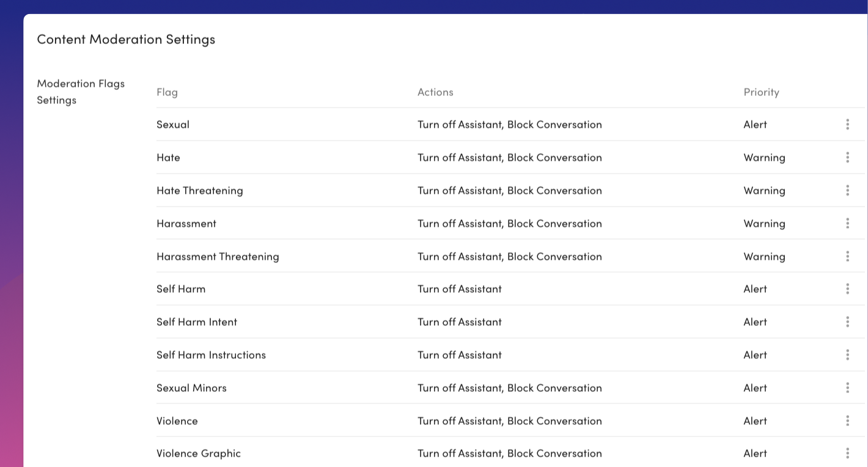Viewport: 868px width, 467px height.
Task: Select the Sexual flag name
Action: pyautogui.click(x=173, y=125)
